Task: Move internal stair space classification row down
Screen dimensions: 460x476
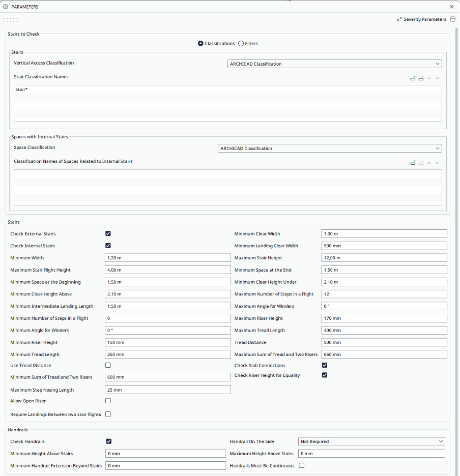Action: pyautogui.click(x=437, y=163)
